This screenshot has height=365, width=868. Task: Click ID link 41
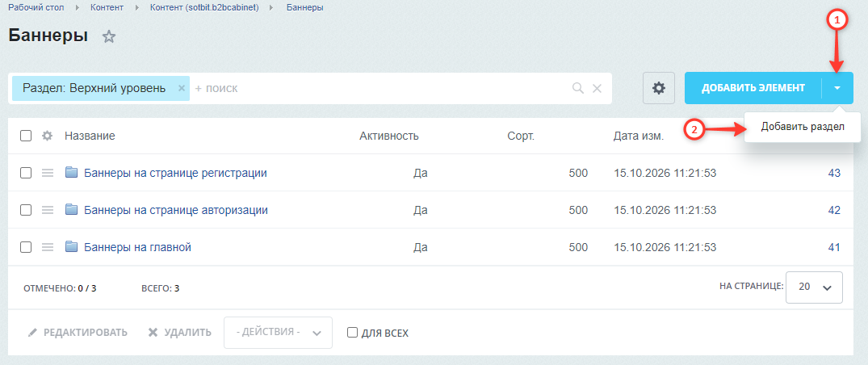834,247
